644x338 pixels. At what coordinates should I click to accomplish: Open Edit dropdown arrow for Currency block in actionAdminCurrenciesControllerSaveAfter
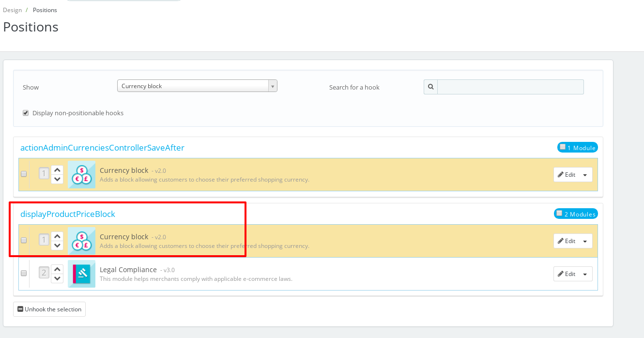pos(585,175)
